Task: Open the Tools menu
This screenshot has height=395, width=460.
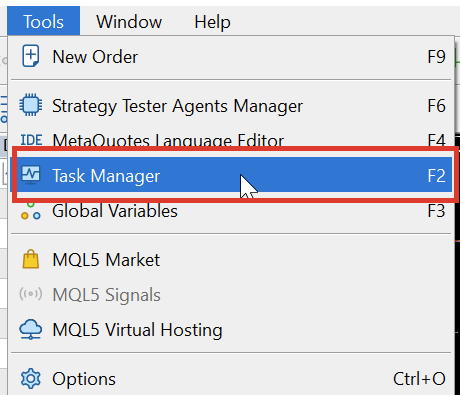Action: point(43,22)
